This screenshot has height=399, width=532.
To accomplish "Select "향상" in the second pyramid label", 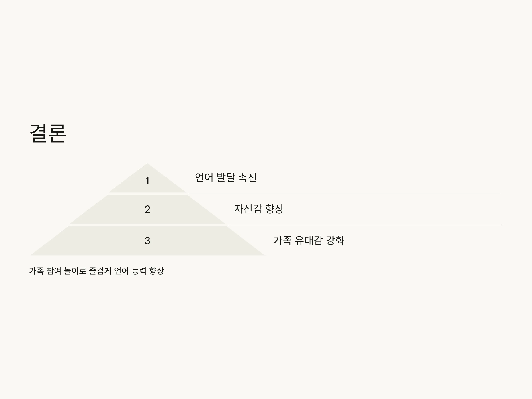I will tap(274, 209).
